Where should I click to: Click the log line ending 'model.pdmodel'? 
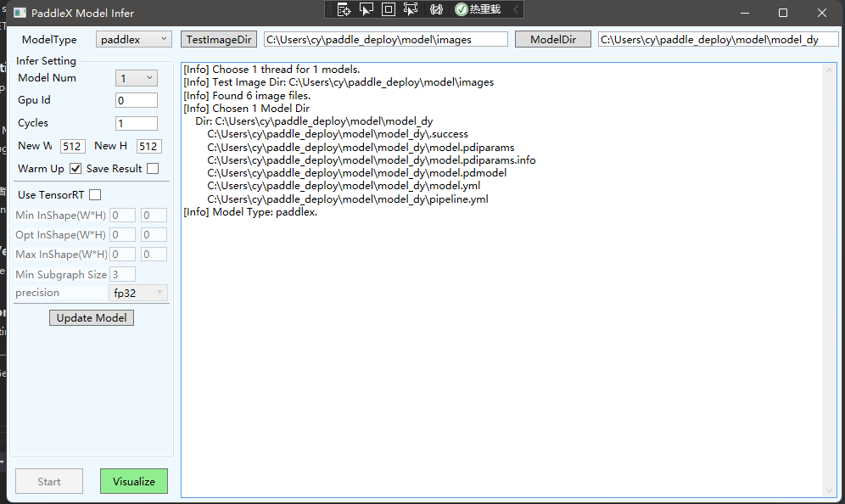(x=357, y=173)
